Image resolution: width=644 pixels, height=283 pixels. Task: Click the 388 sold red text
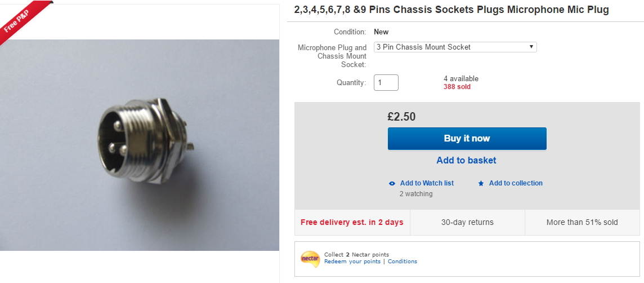(457, 87)
